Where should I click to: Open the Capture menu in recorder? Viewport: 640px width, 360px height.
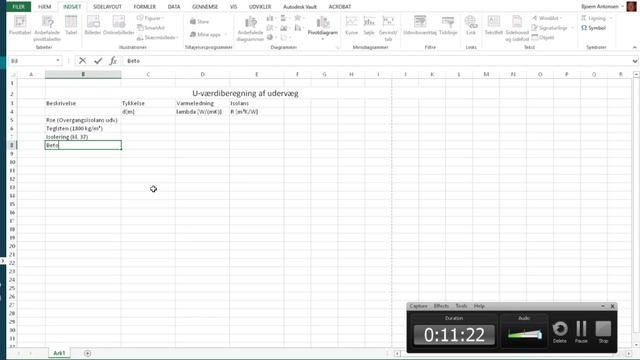coord(418,306)
